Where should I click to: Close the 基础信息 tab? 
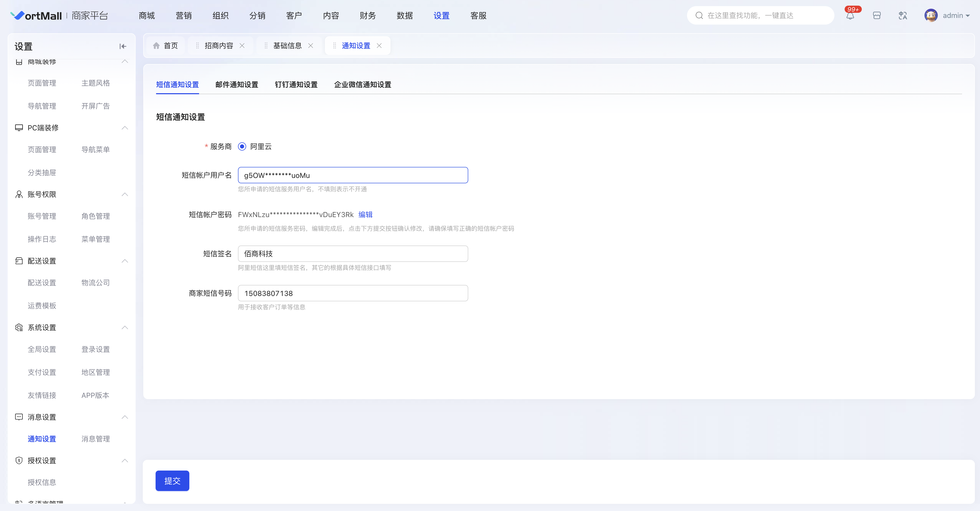click(x=311, y=46)
